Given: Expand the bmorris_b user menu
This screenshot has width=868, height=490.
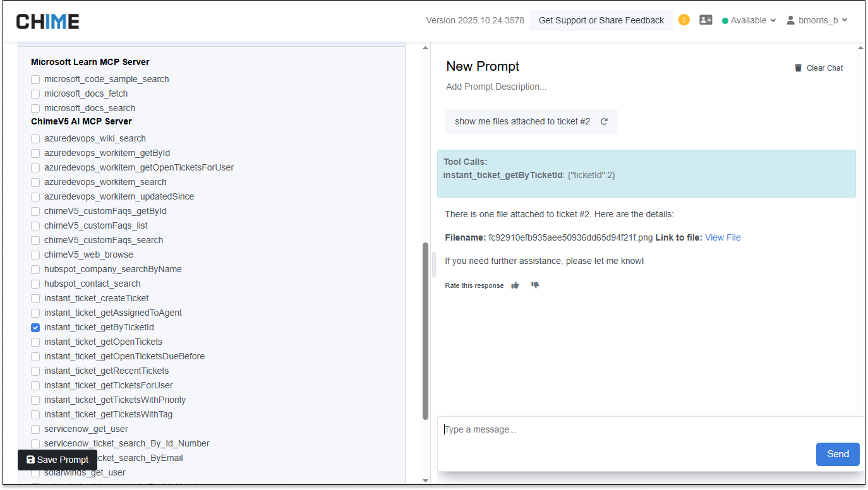Looking at the screenshot, I should coord(817,20).
